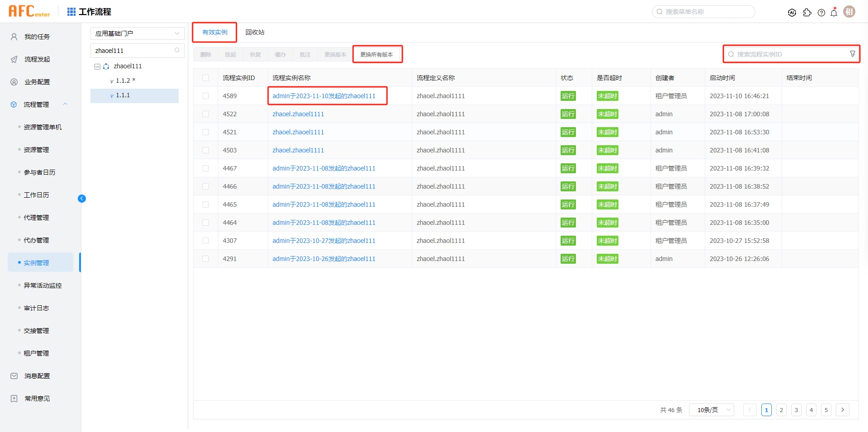Click the 更换所有版本 button
Viewport: 868px width, 432px height.
click(x=377, y=54)
